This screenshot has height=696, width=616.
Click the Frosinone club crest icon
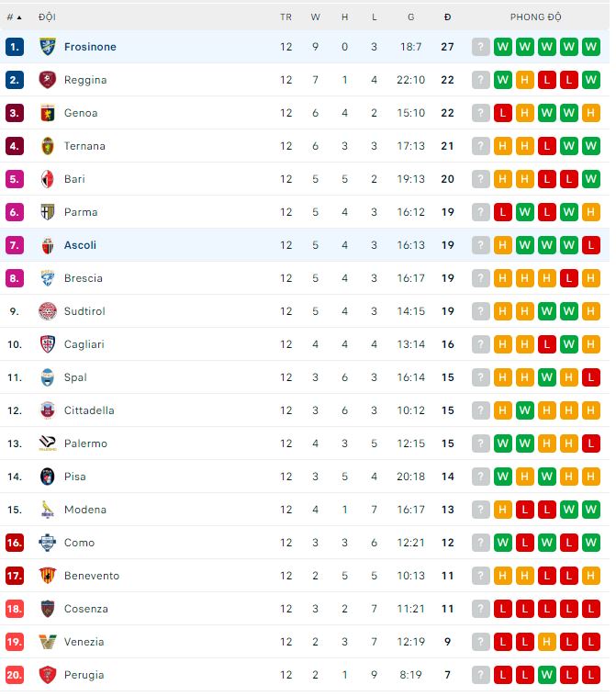pyautogui.click(x=48, y=47)
